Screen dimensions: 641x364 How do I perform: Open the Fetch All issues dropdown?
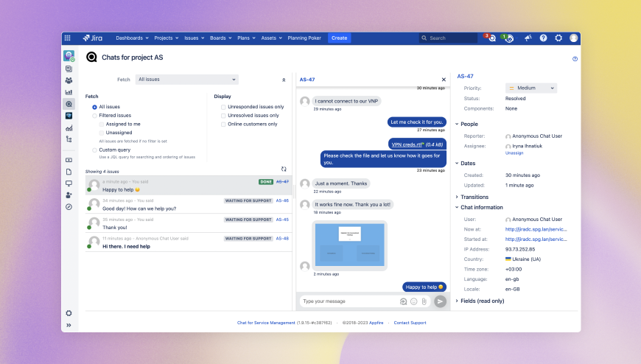pos(187,80)
